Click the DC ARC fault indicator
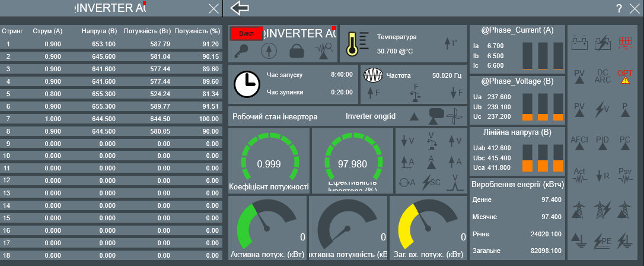The image size is (644, 266). (602, 76)
